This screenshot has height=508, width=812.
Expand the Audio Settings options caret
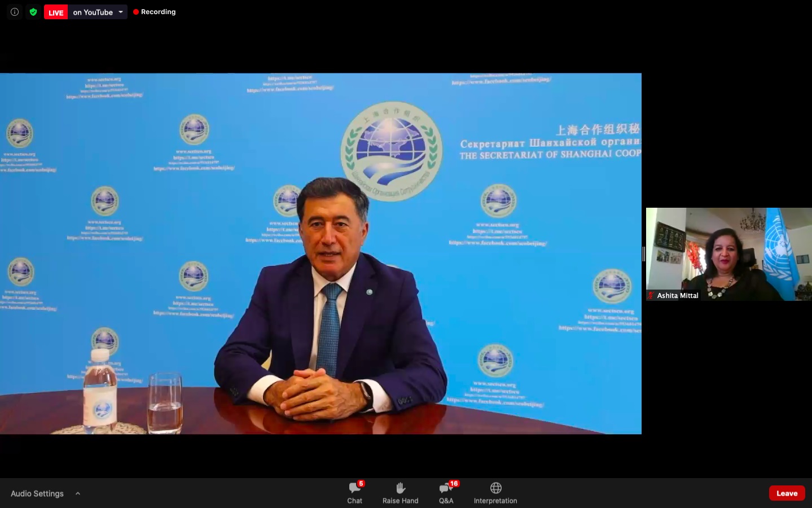point(78,493)
